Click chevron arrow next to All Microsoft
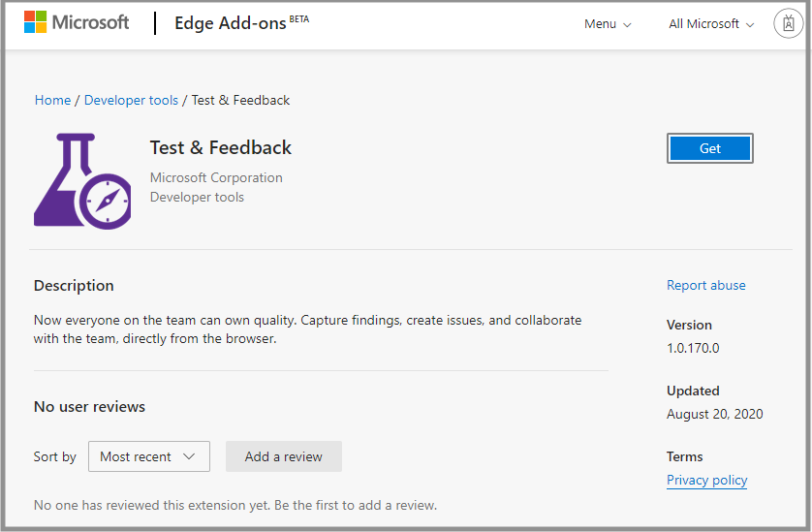This screenshot has width=812, height=532. [750, 25]
